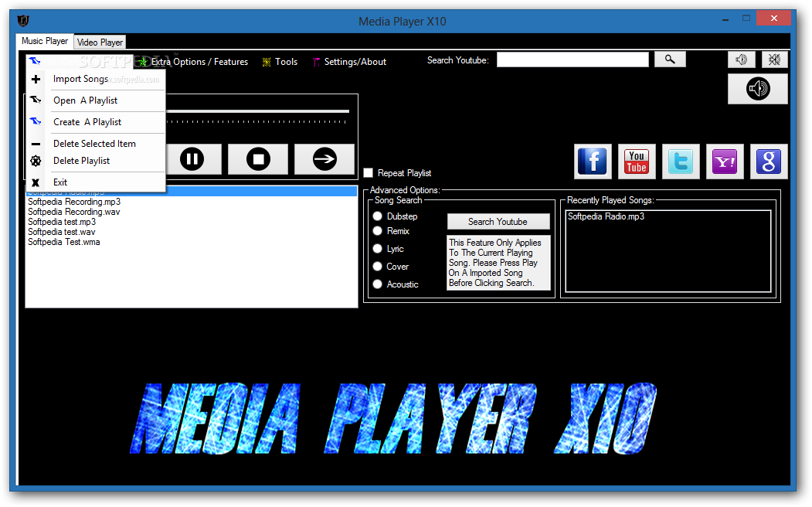Select Softpedia Recording.mp3 in playlist
Viewport: 812px width, 507px height.
[x=74, y=202]
